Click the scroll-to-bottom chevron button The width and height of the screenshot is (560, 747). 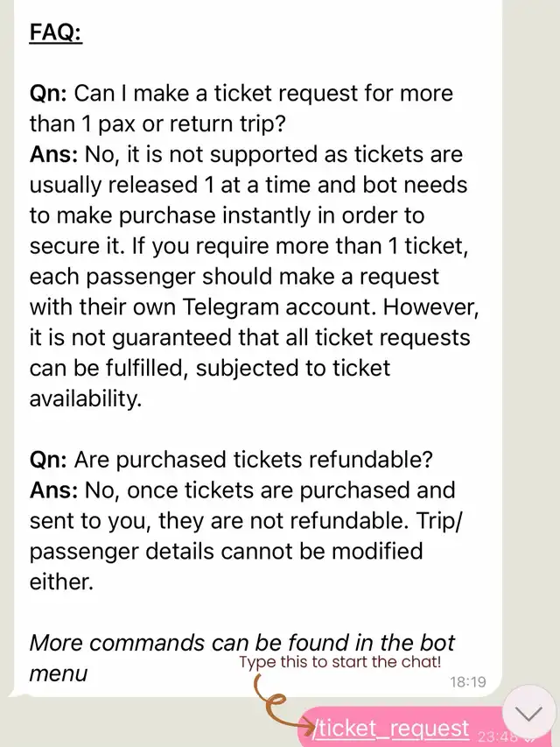point(528,715)
